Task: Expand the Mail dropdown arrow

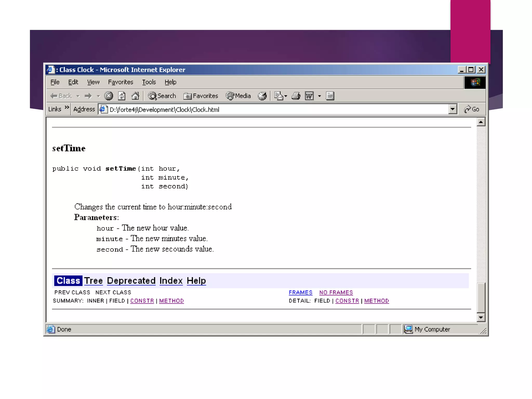Action: (286, 96)
